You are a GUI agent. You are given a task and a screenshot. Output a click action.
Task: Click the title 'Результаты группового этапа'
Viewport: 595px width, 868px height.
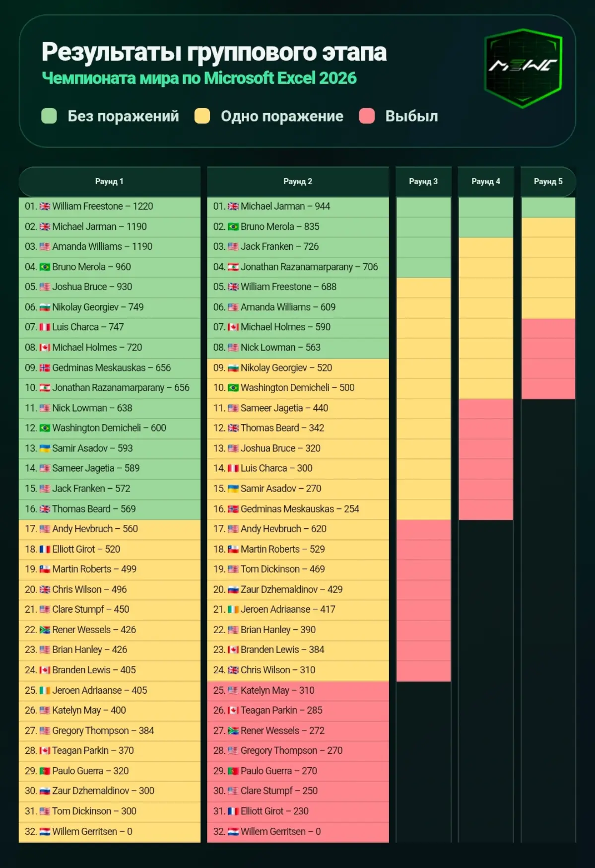coord(214,52)
